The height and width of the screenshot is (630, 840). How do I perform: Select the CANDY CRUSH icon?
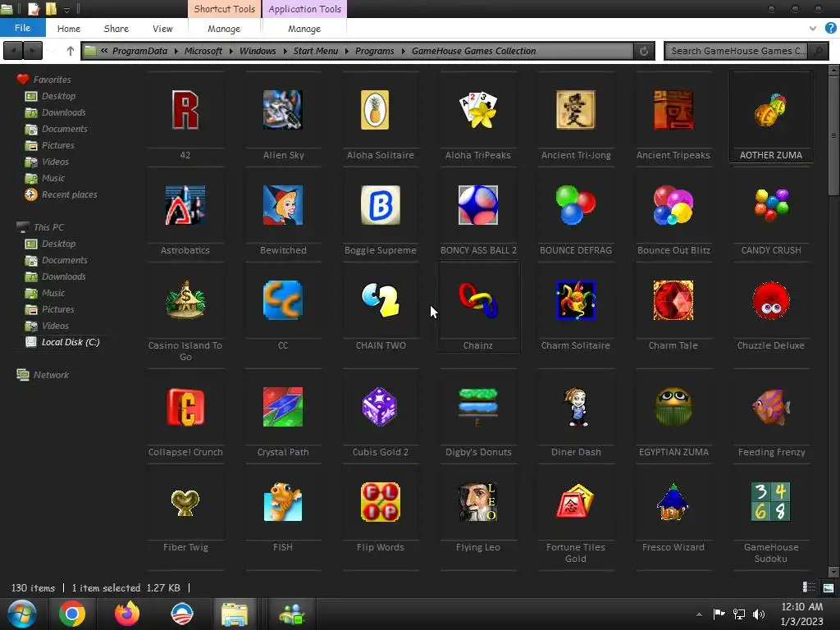[x=771, y=205]
